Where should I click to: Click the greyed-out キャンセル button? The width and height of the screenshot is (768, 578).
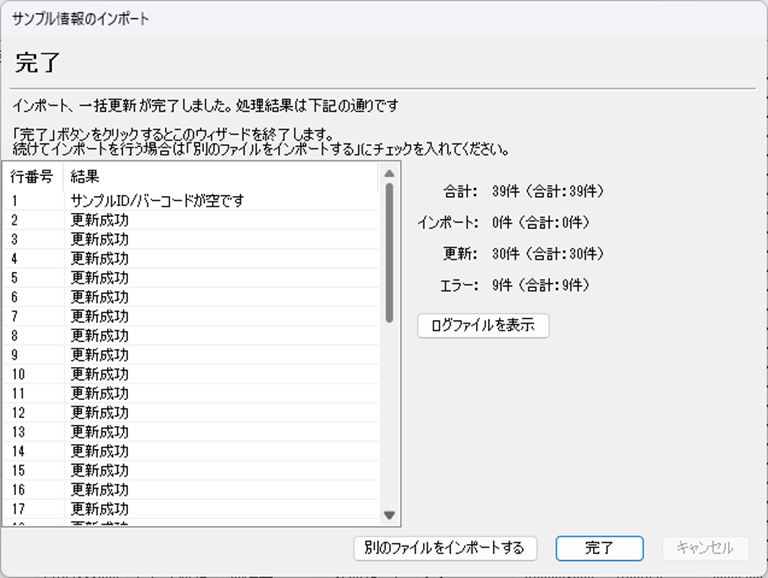tap(705, 548)
